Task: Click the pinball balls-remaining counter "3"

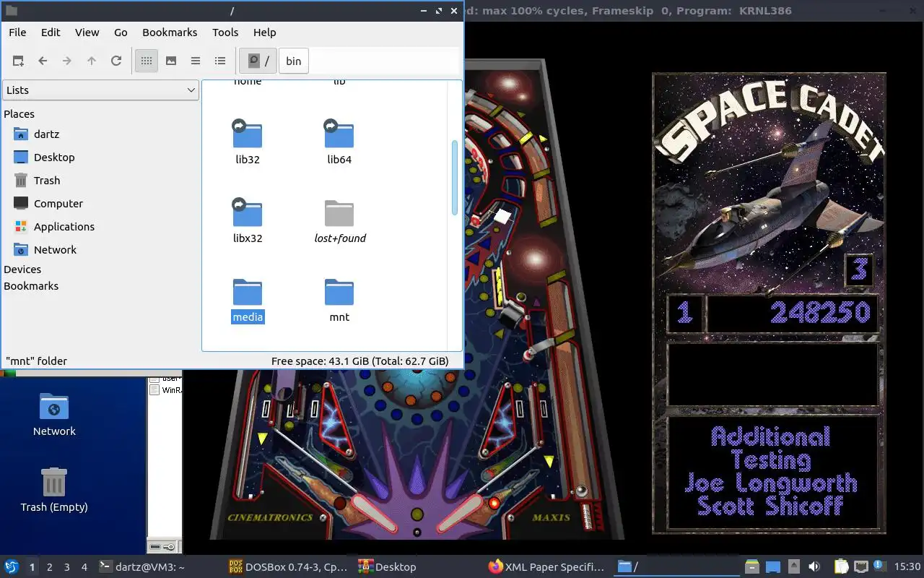Action: 859,269
